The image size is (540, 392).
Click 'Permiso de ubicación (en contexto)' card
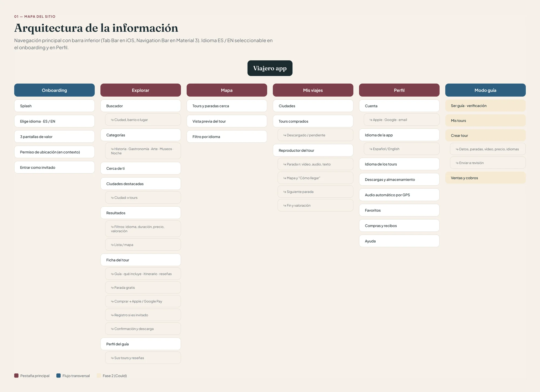pos(54,152)
